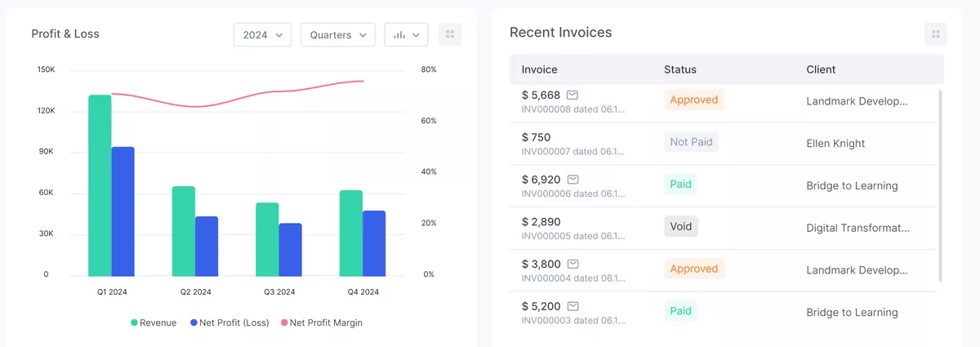Screen dimensions: 980x347
Task: Click the Q4 2024 green Revenue bar
Action: [x=351, y=233]
